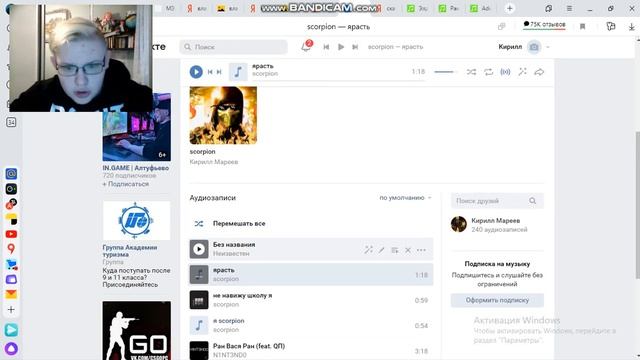Screen dimensions: 640x360
Task: Play Ран Вася Ран track
Action: click(199, 350)
